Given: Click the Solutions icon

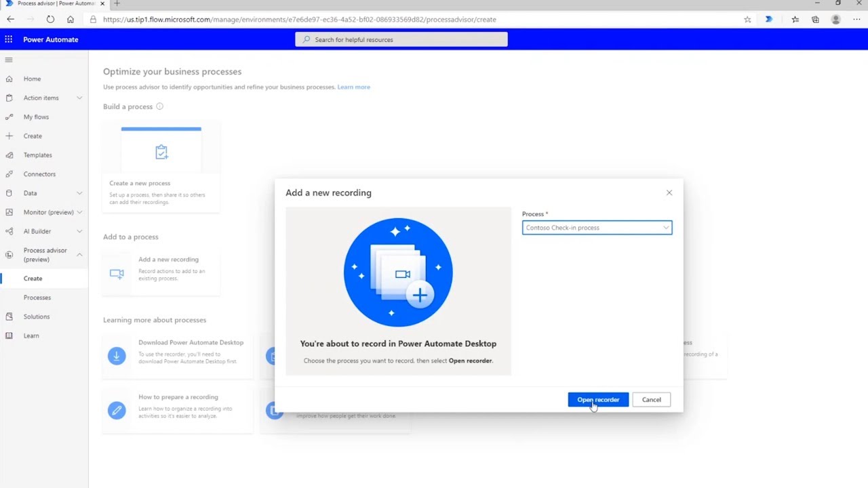Looking at the screenshot, I should (x=9, y=317).
